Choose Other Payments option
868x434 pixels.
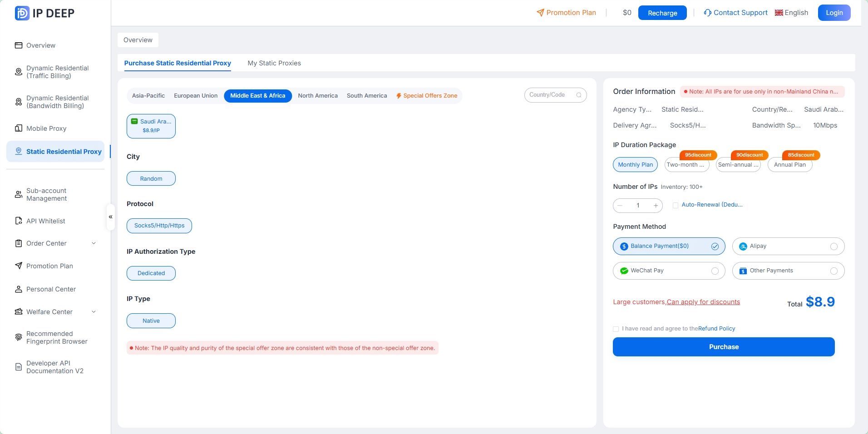coord(789,271)
